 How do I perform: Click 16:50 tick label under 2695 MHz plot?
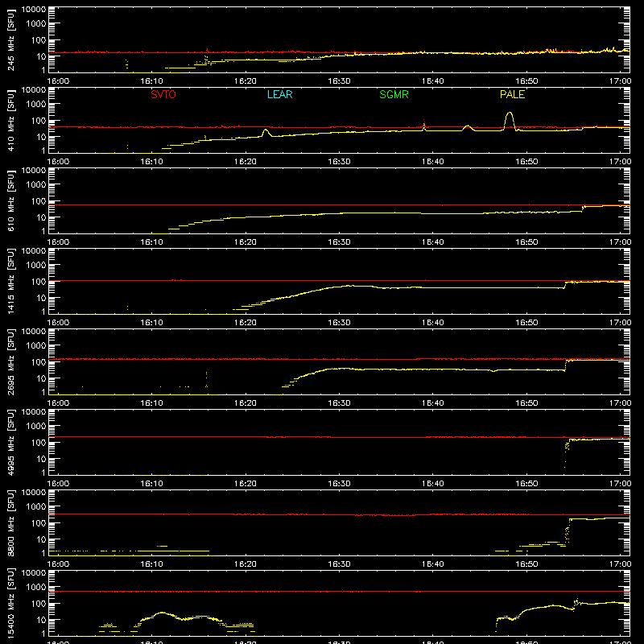pyautogui.click(x=526, y=403)
